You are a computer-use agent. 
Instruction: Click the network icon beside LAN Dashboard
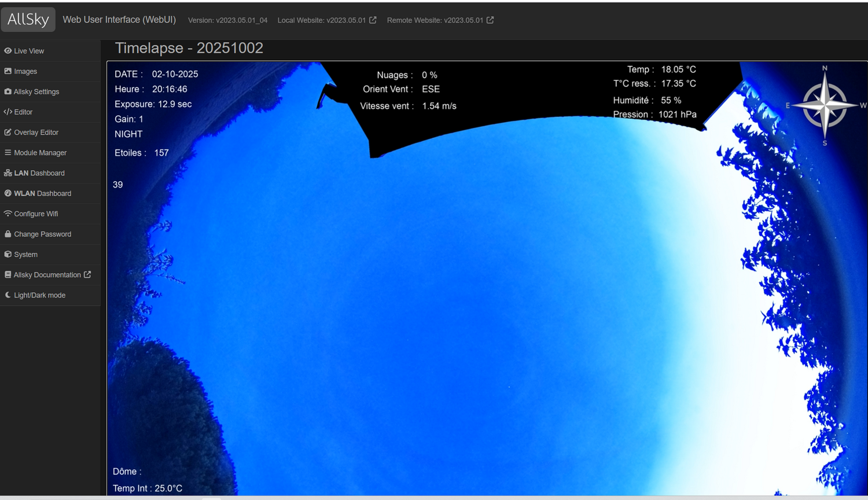click(x=8, y=173)
